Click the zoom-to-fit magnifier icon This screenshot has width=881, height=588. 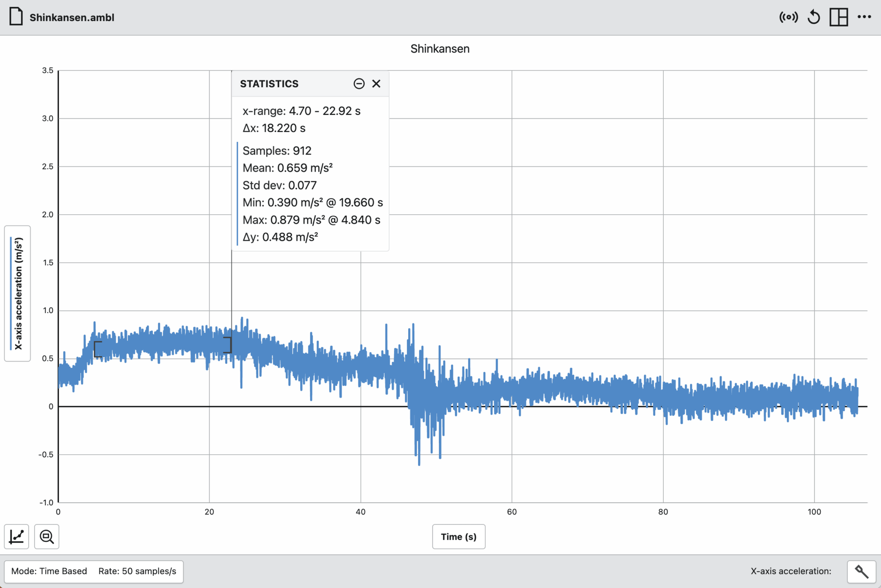(x=46, y=536)
